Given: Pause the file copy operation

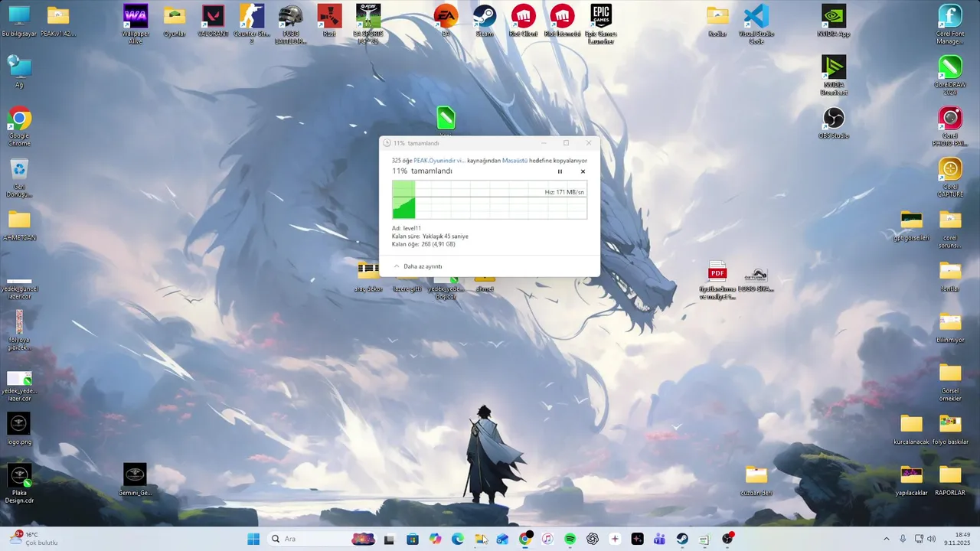Looking at the screenshot, I should pos(560,171).
